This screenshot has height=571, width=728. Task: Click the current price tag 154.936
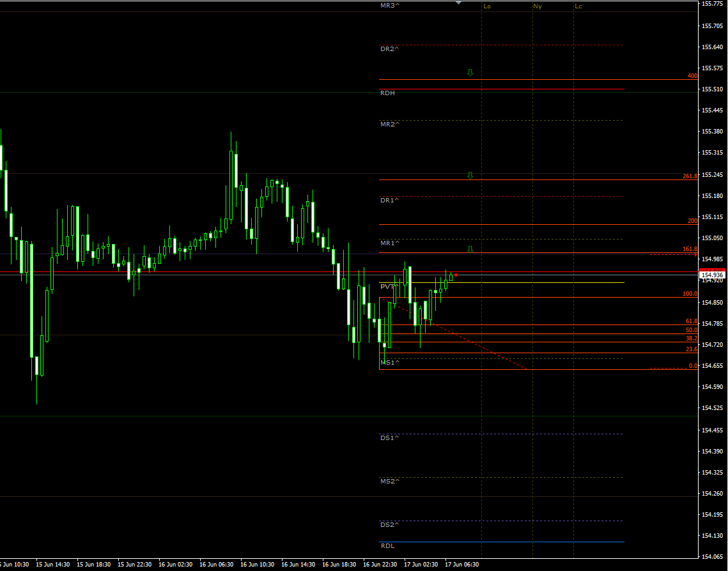(x=712, y=275)
